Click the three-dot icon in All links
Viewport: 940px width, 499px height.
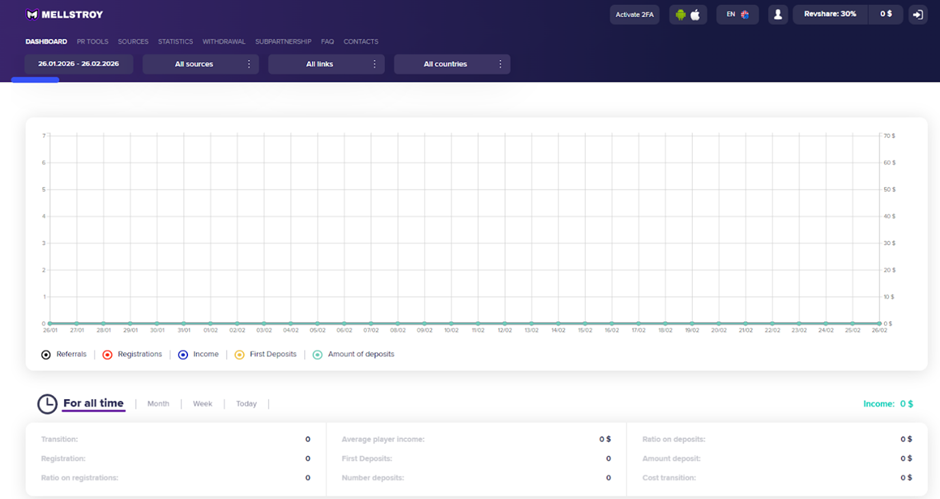click(x=375, y=64)
